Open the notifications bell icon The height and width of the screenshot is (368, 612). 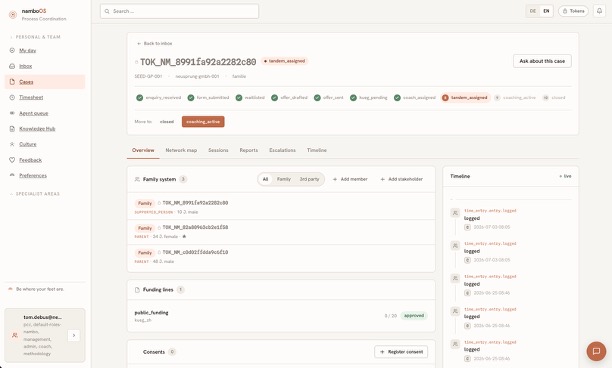tap(600, 11)
